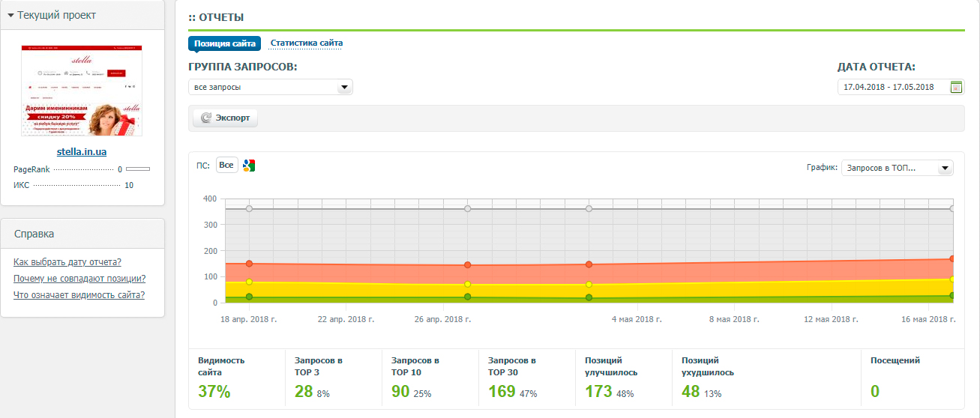Open the все запросы dropdown
The width and height of the screenshot is (980, 418).
click(x=271, y=87)
